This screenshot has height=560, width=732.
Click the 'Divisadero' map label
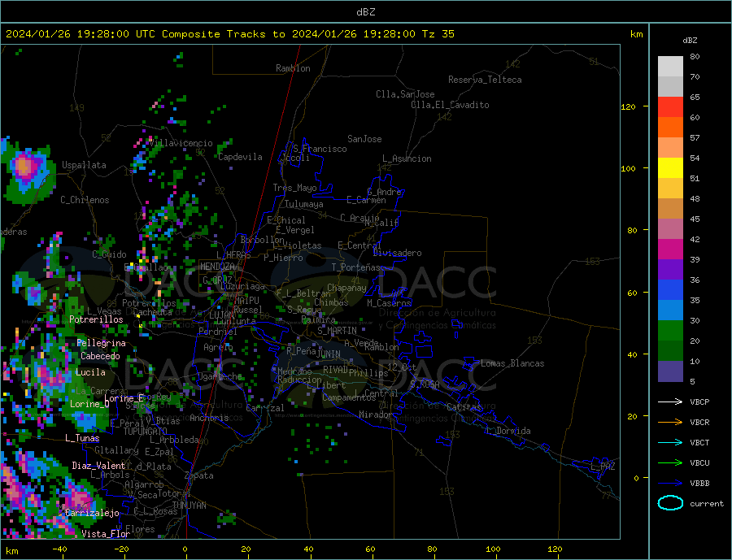pos(397,253)
